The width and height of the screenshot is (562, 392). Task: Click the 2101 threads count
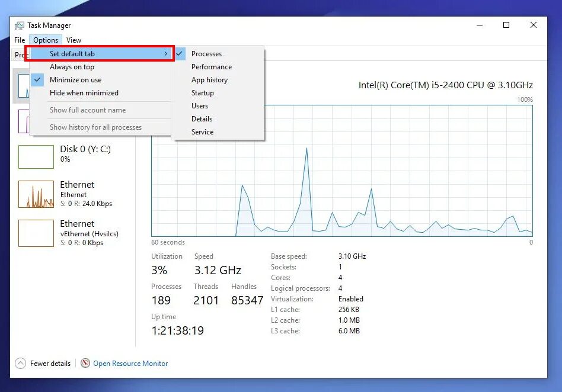[206, 300]
